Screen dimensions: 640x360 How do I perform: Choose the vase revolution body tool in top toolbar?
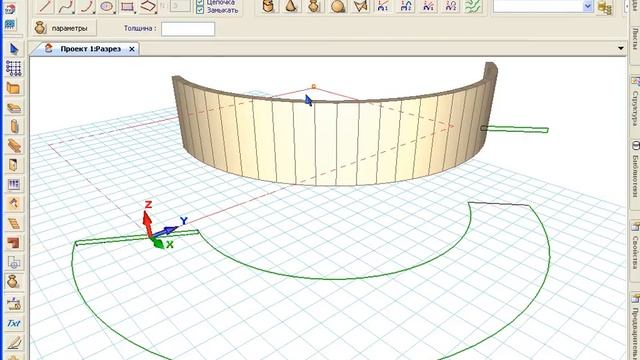[314, 7]
